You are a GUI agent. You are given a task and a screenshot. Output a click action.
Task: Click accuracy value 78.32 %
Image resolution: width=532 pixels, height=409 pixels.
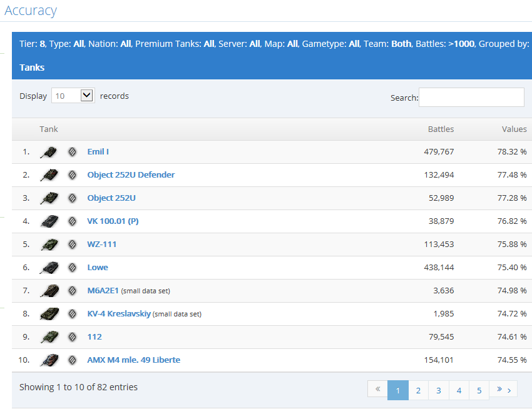[x=512, y=151]
